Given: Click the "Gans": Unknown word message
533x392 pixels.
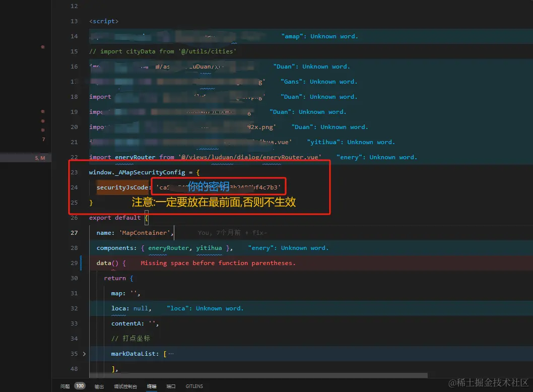Looking at the screenshot, I should 319,82.
